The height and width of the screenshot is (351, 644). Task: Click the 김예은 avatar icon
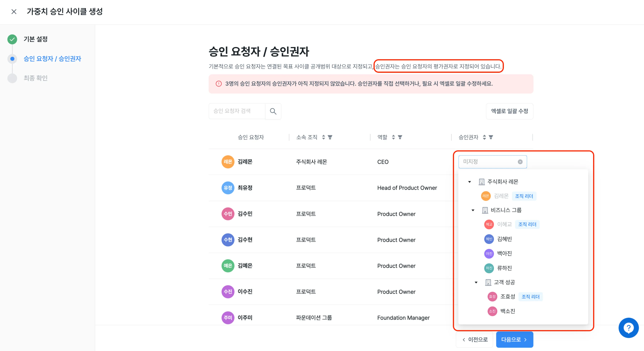228,266
